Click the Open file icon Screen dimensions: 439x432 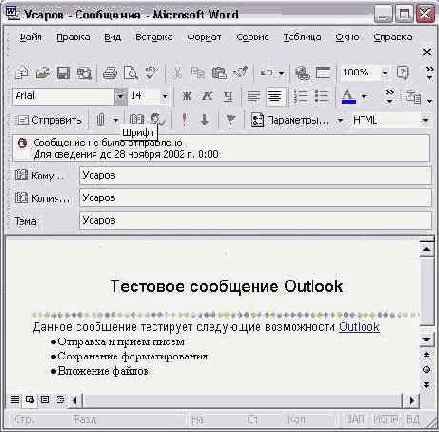pyautogui.click(x=42, y=73)
